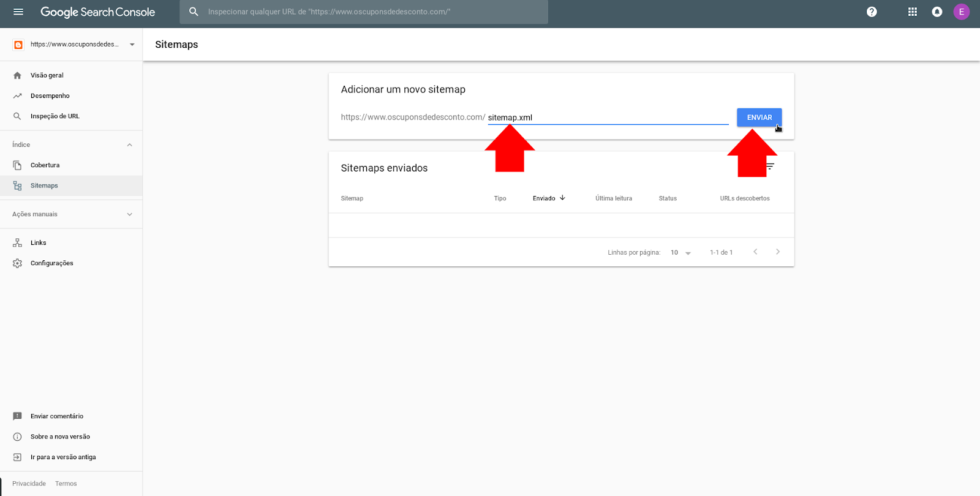The height and width of the screenshot is (496, 980).
Task: Click the Tipo column header
Action: 500,198
